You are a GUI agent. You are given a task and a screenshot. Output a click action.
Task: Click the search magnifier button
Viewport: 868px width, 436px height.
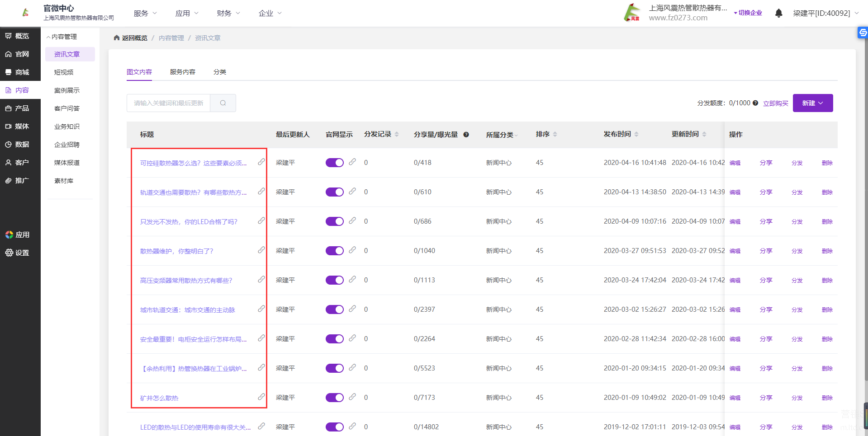point(223,103)
